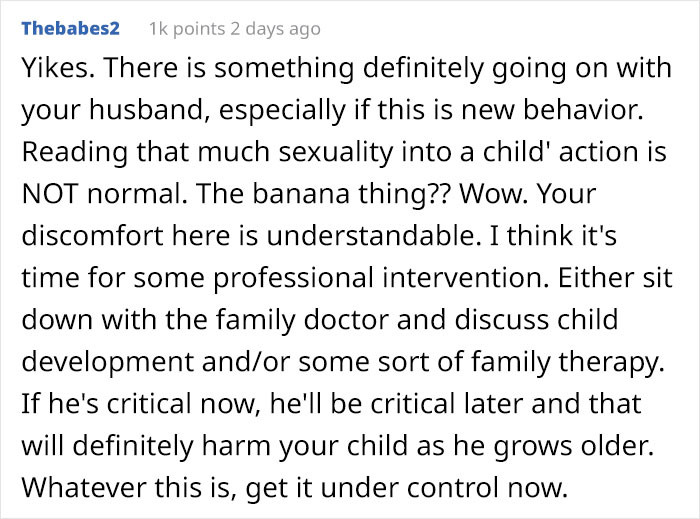Viewport: 700px width, 519px height.
Task: Click the phrase 'under control now'
Action: (442, 487)
